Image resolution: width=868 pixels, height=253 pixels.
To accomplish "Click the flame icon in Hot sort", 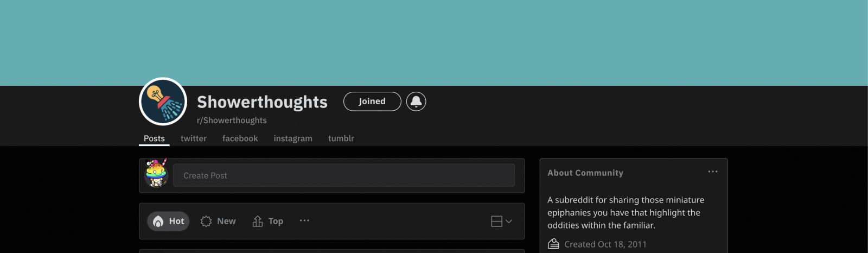I will 158,221.
